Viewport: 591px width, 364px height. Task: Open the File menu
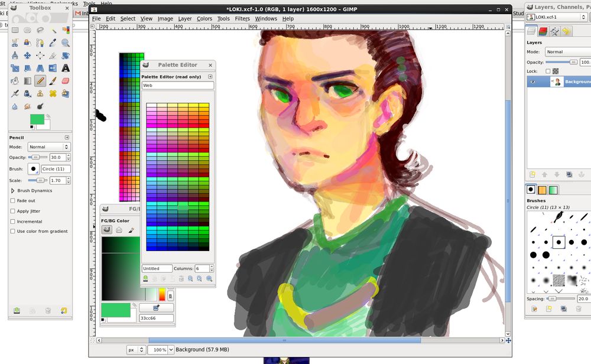point(96,18)
